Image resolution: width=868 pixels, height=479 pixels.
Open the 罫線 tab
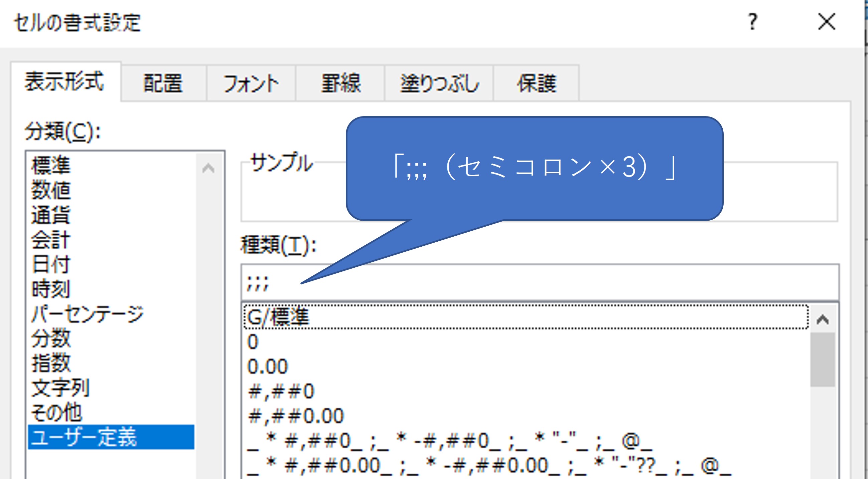(340, 83)
